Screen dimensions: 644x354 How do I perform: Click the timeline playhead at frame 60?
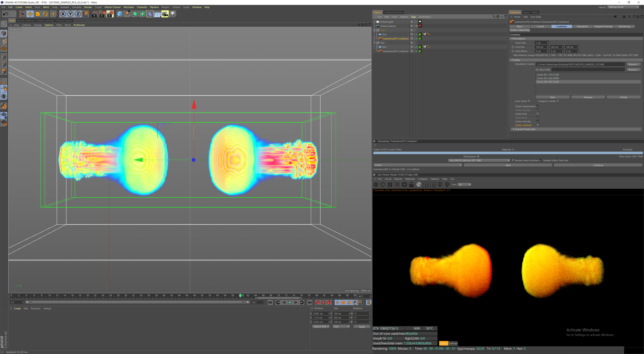coord(240,295)
